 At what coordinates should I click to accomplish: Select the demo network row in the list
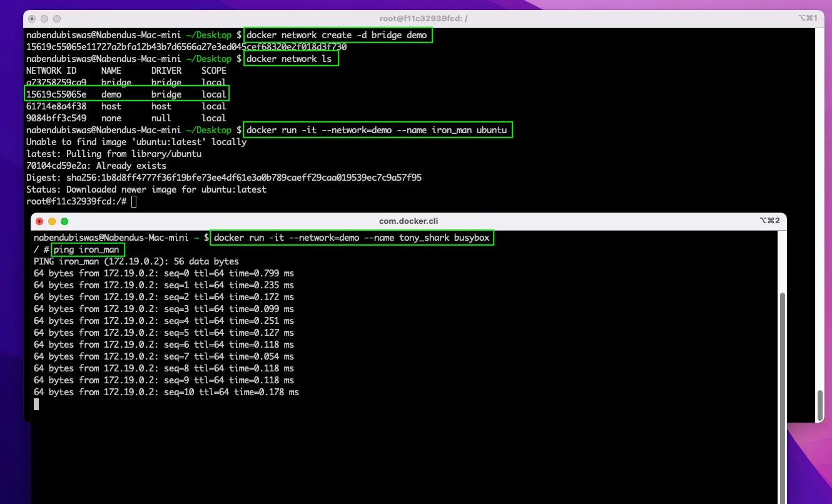(x=127, y=94)
